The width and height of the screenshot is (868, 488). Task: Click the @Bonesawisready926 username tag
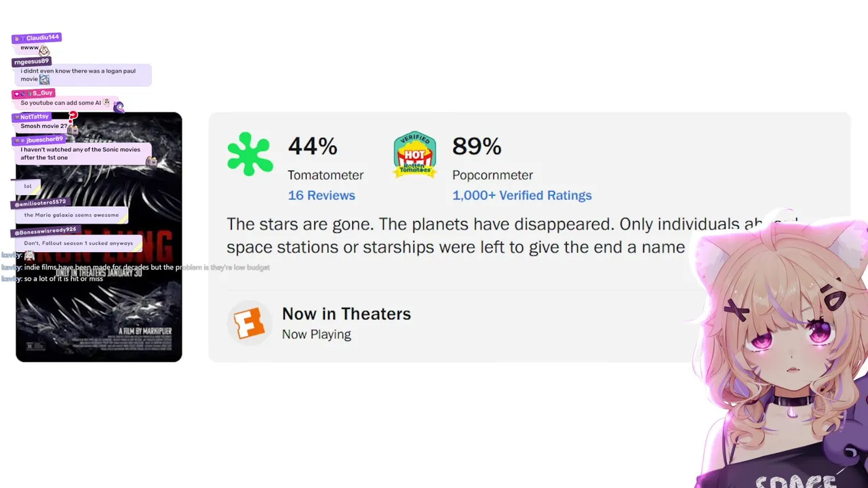pos(47,230)
